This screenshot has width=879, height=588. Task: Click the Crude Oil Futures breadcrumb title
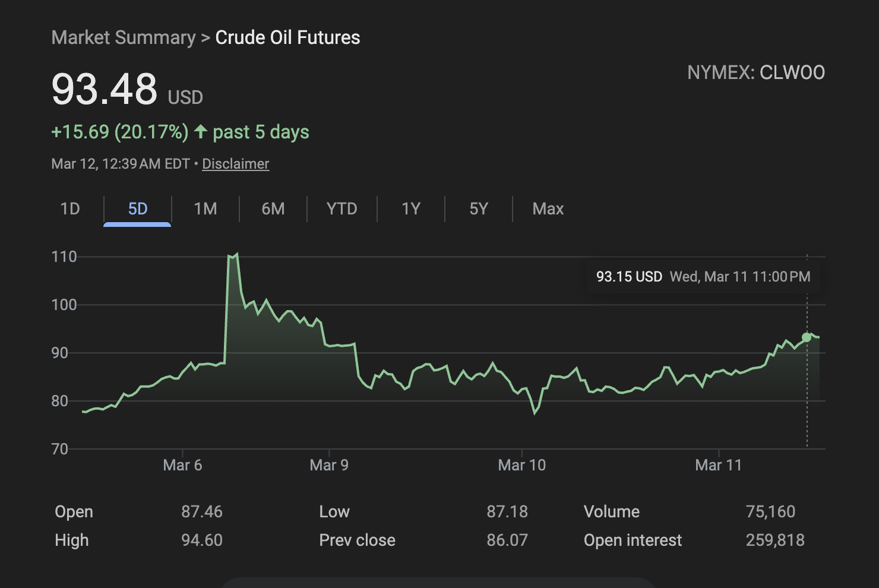pos(287,37)
